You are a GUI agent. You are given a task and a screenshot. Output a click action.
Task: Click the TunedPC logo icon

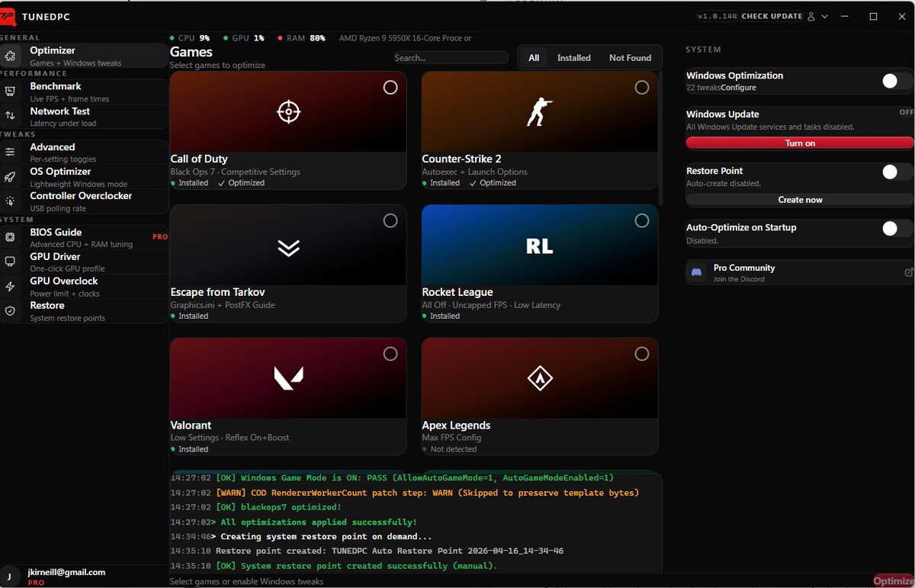[x=8, y=16]
